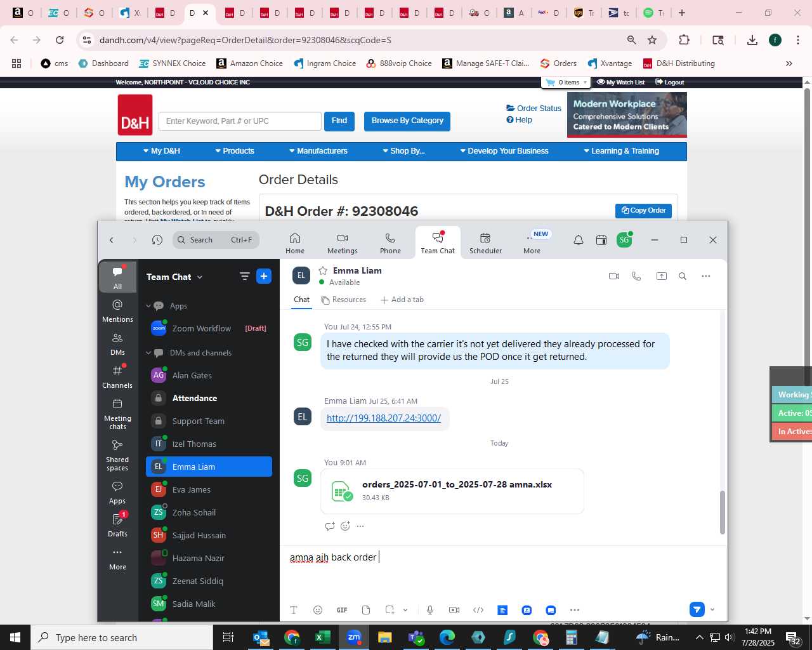
Task: Open the Izel Thomas chat
Action: coord(209,444)
